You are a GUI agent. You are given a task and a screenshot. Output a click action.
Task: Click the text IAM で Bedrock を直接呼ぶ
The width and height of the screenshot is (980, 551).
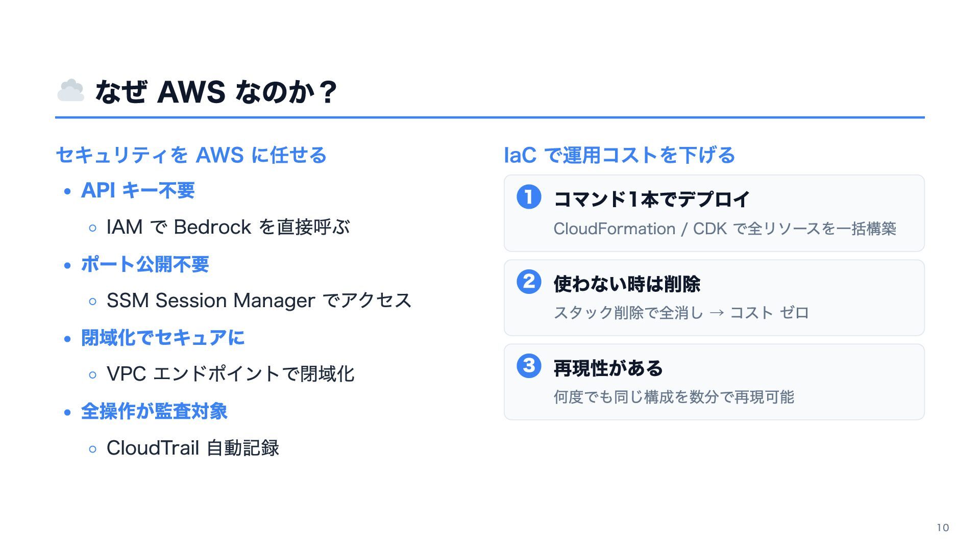pos(228,227)
